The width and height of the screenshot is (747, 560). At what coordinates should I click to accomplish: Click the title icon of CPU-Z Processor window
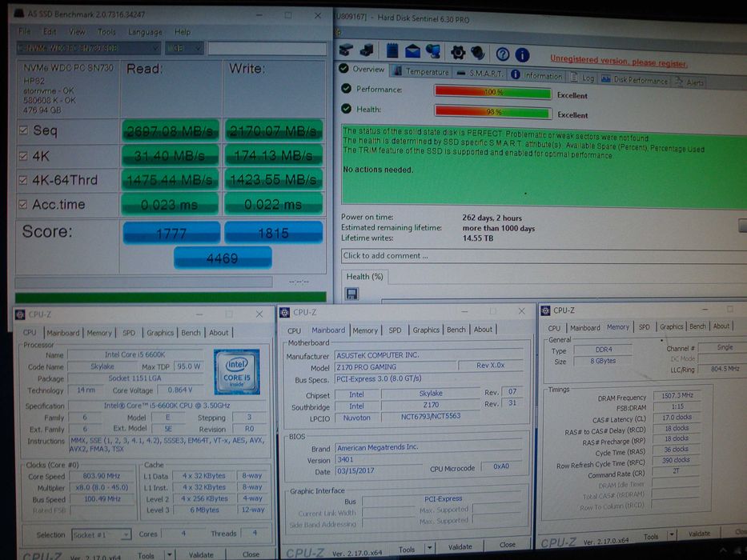tap(20, 314)
